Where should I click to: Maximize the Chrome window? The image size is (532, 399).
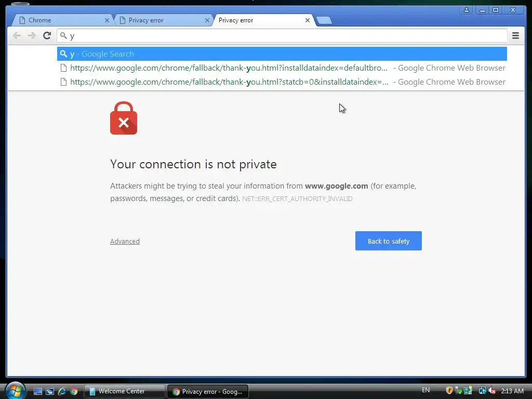(495, 10)
